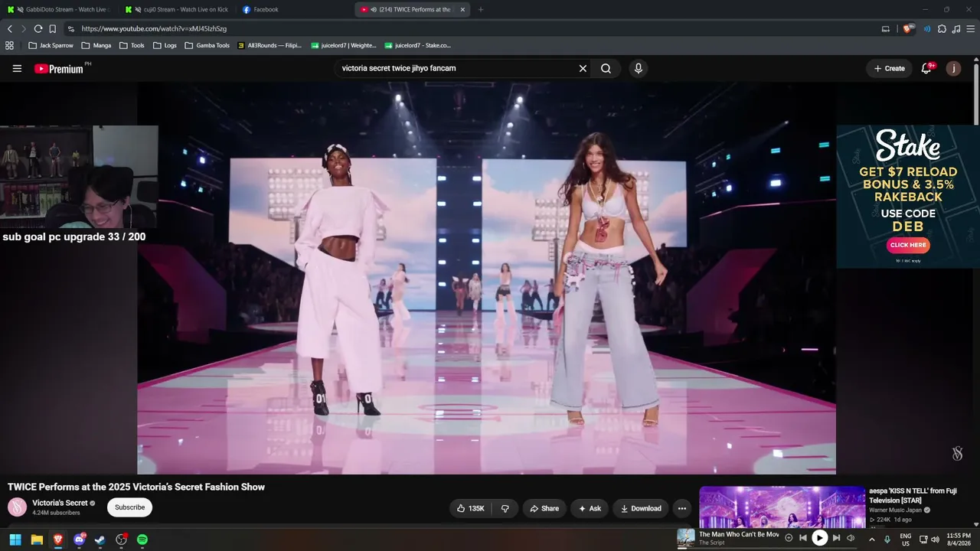The width and height of the screenshot is (980, 551).
Task: Bookmark this page
Action: click(53, 29)
